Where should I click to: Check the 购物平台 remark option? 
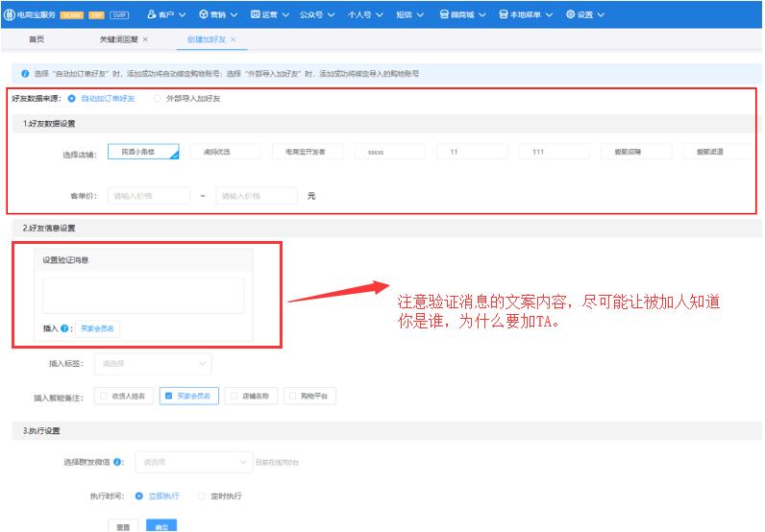309,396
